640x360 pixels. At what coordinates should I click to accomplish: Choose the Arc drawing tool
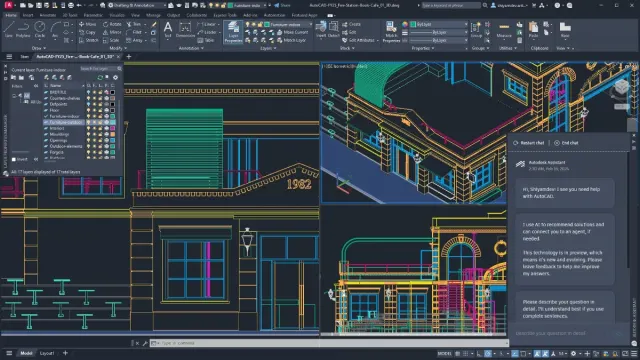pos(55,30)
